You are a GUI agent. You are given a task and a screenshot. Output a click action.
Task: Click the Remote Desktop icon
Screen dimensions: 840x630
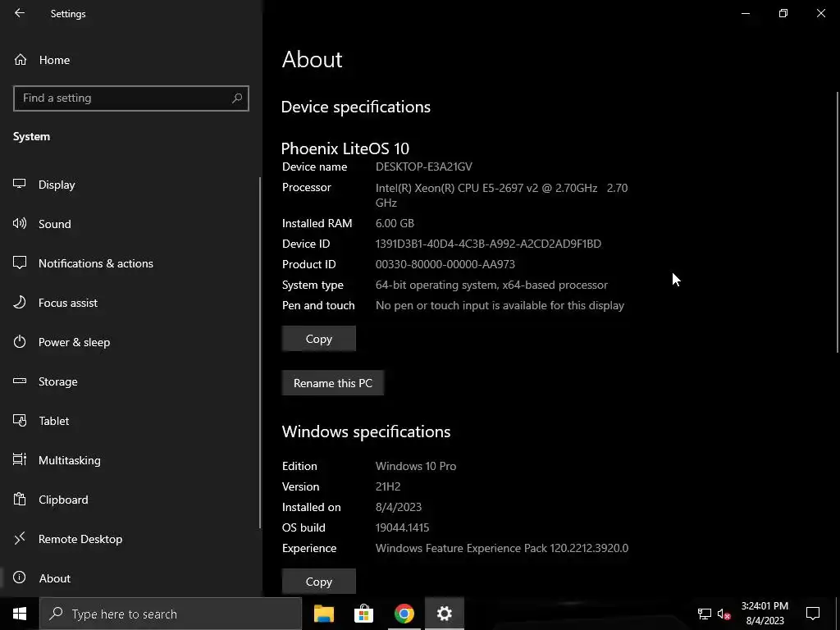click(20, 538)
